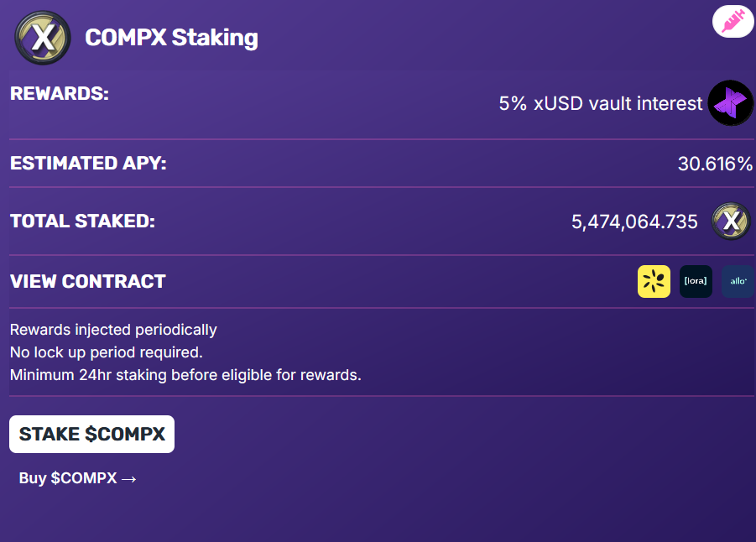Click the 5,474,064.735 total staked amount

coord(634,221)
